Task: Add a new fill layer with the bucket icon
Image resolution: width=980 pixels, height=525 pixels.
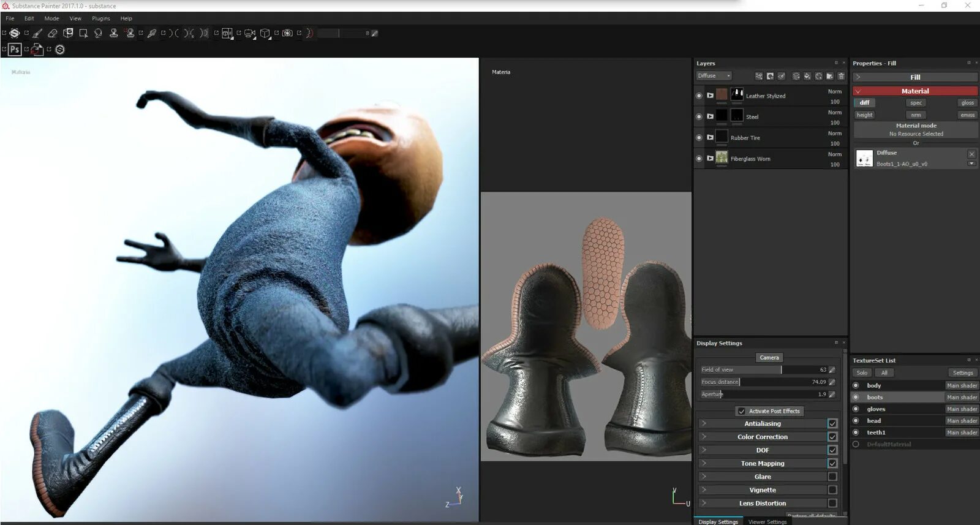Action: point(807,76)
